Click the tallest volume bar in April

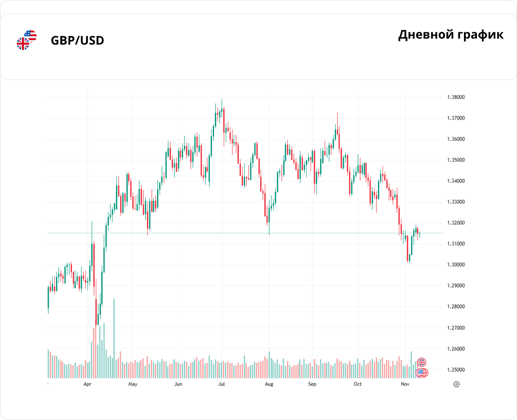pyautogui.click(x=114, y=338)
